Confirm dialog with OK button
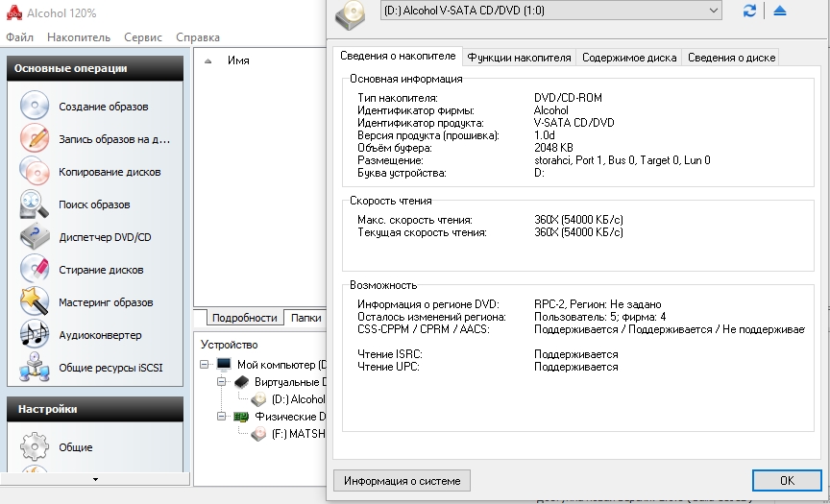This screenshot has width=830, height=504. click(x=787, y=480)
